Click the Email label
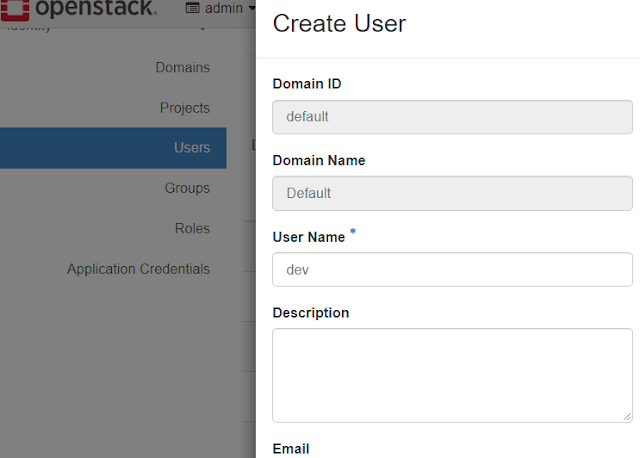Image resolution: width=640 pixels, height=458 pixels. point(291,448)
